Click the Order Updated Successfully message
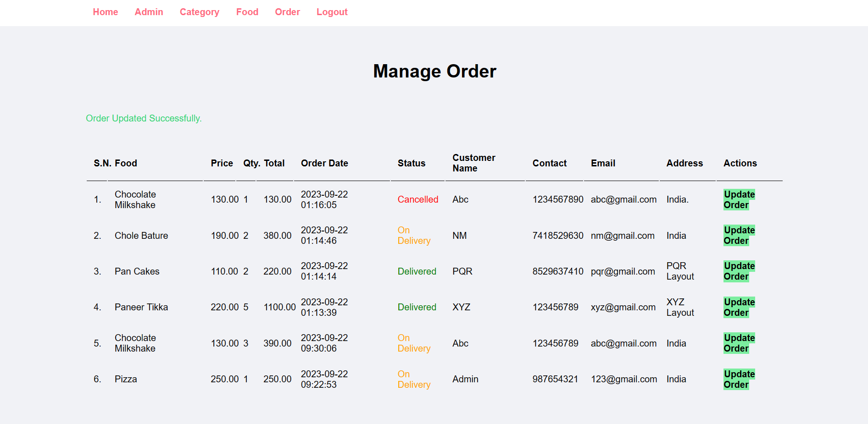868x424 pixels. (x=144, y=118)
